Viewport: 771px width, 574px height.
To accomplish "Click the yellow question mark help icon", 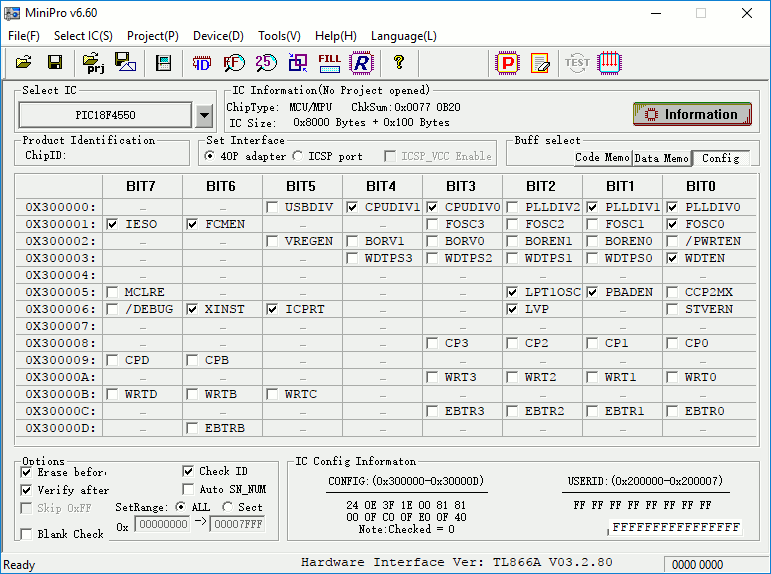I will point(399,62).
